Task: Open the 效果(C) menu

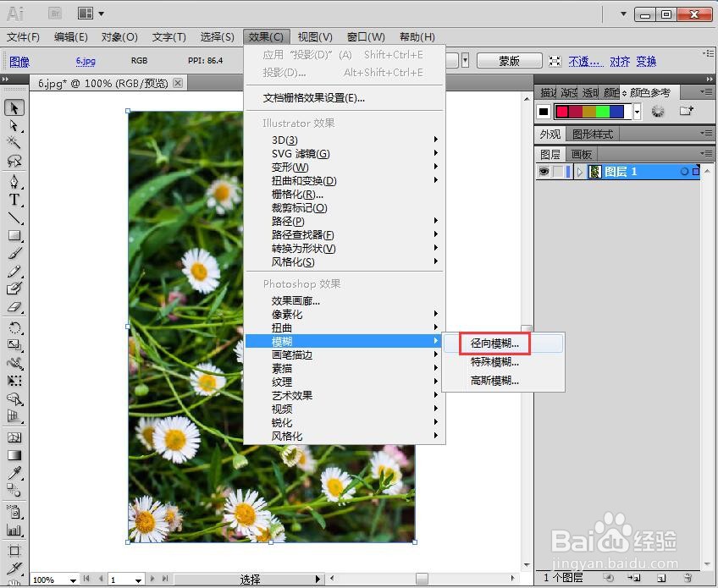Action: [266, 36]
